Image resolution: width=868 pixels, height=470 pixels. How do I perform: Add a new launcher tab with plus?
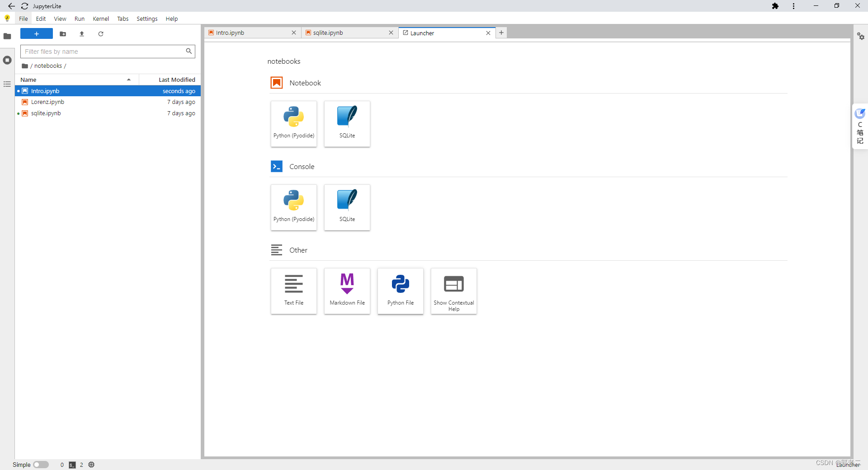click(x=501, y=33)
